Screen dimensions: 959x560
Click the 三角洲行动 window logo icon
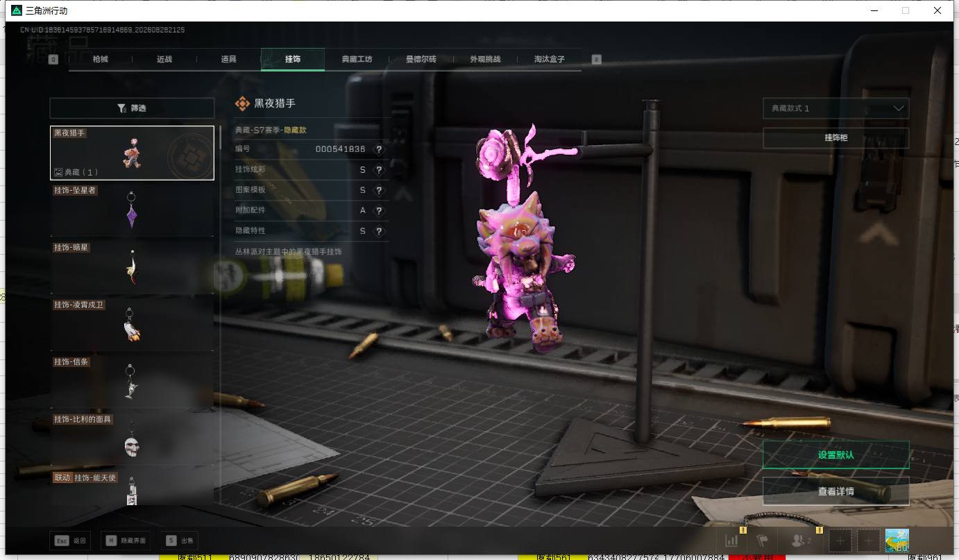16,10
